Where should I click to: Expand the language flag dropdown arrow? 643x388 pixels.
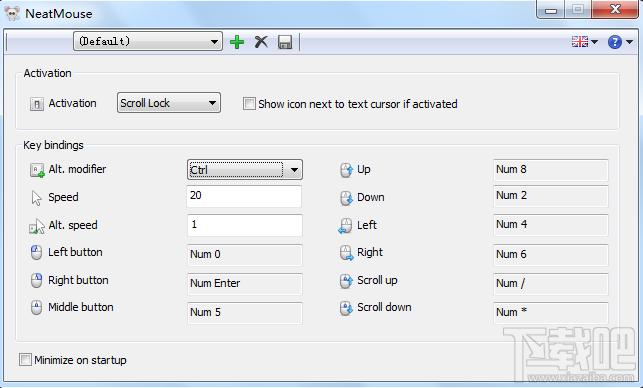tap(594, 42)
